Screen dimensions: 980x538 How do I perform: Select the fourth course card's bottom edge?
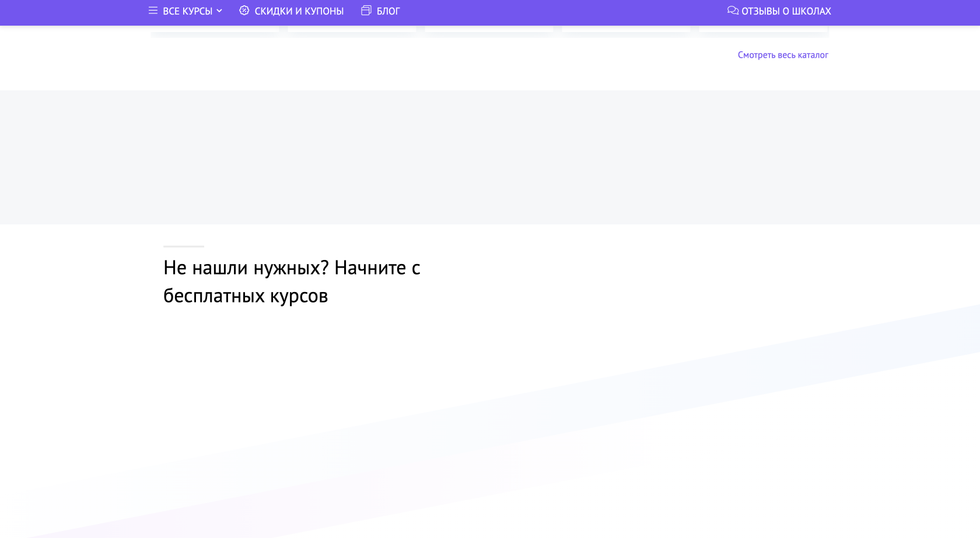click(x=626, y=29)
